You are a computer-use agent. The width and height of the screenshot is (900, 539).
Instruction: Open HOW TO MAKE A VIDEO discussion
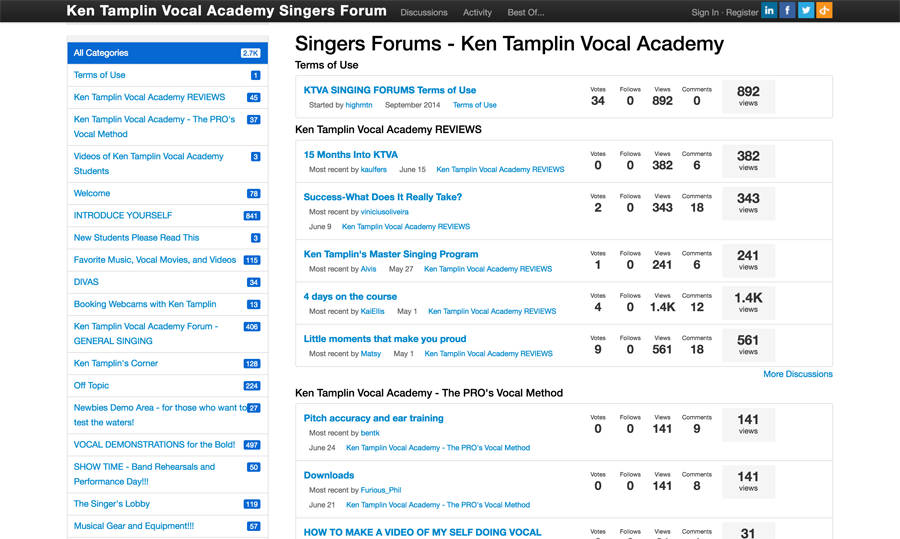click(422, 532)
